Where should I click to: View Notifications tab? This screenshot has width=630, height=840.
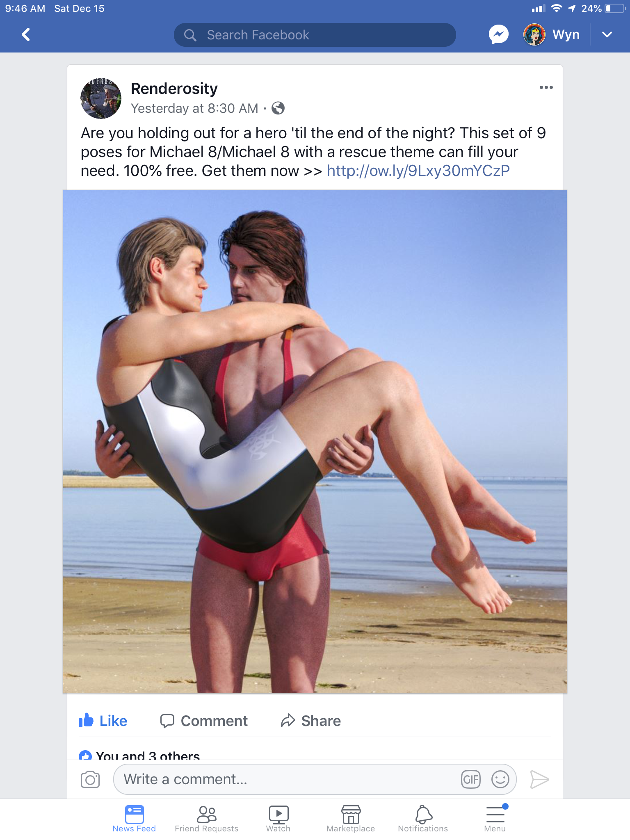pyautogui.click(x=423, y=819)
